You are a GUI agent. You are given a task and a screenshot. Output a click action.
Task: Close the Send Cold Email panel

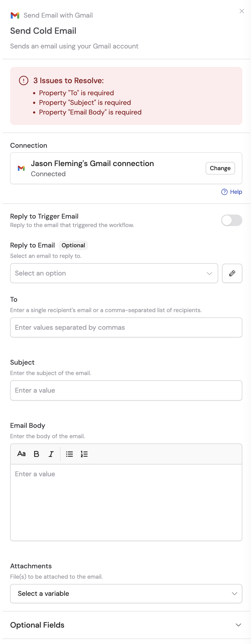pos(242,11)
